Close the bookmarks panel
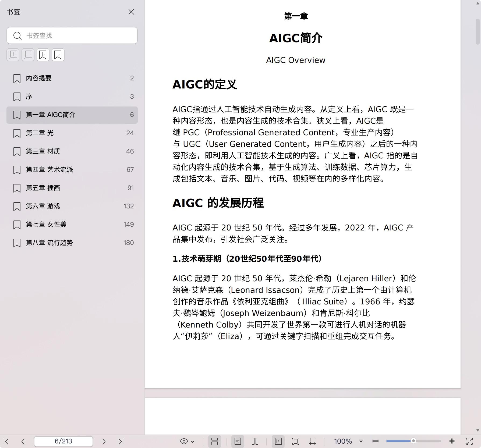 (131, 12)
